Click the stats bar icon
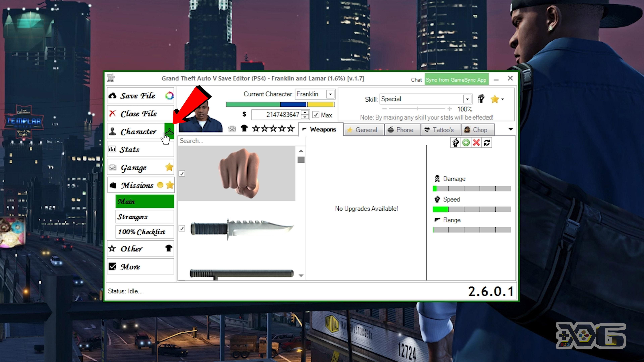The width and height of the screenshot is (644, 362). pos(113,149)
